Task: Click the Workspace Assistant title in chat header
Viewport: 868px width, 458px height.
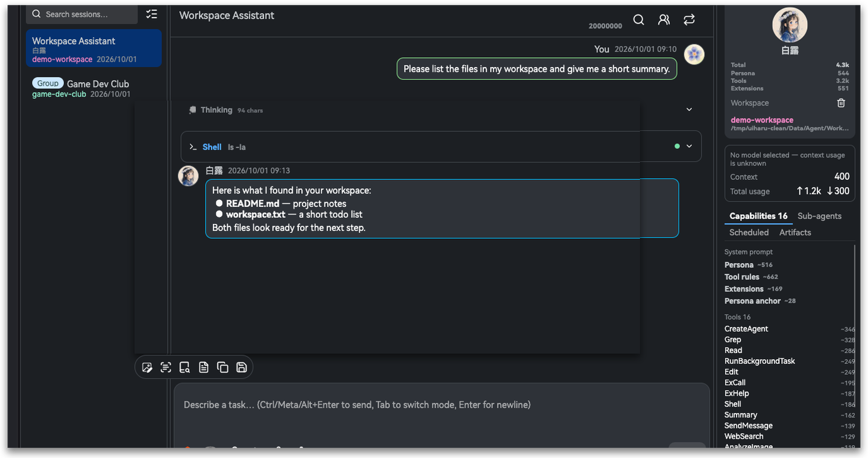Action: [x=227, y=16]
